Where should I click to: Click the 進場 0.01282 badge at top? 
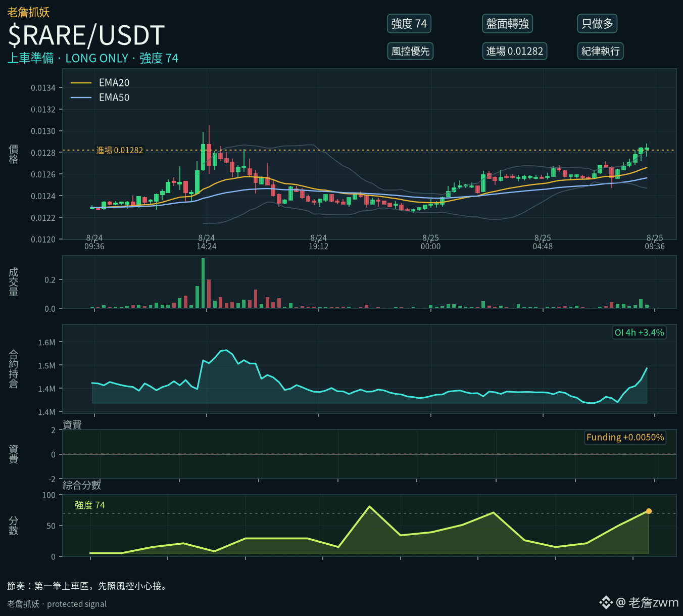click(x=514, y=51)
